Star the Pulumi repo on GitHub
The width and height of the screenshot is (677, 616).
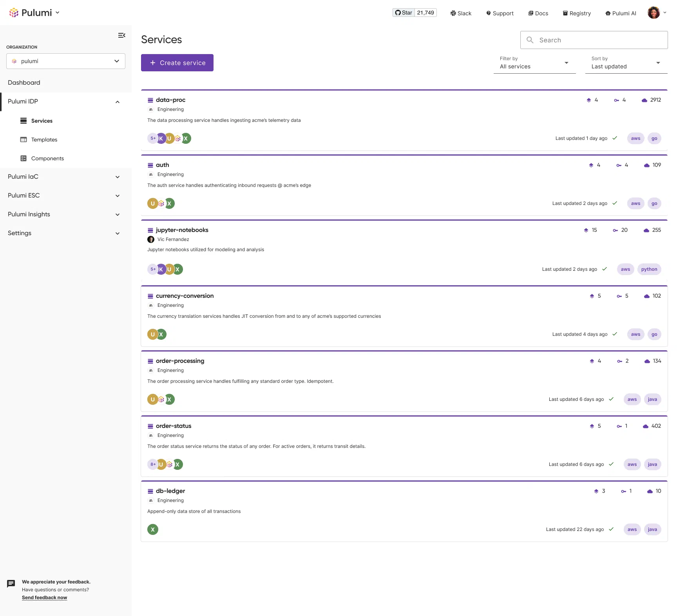coord(403,12)
